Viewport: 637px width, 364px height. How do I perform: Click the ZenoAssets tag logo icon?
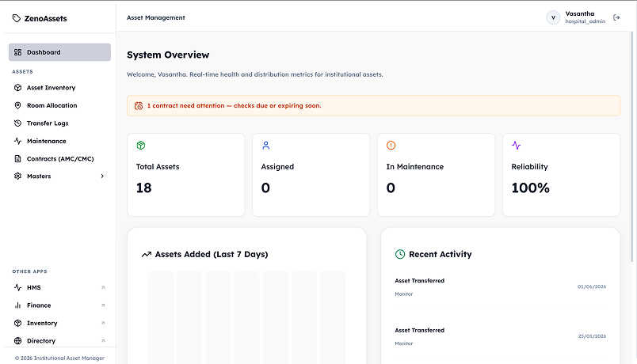click(17, 18)
